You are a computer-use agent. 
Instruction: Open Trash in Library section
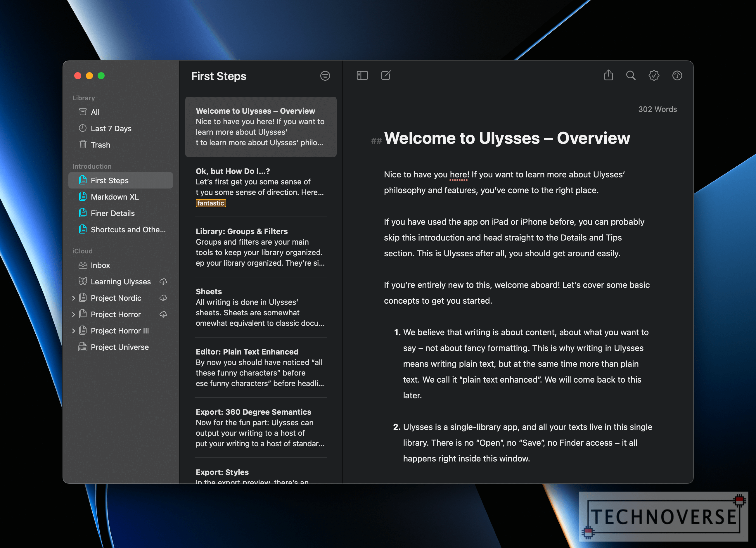(100, 144)
